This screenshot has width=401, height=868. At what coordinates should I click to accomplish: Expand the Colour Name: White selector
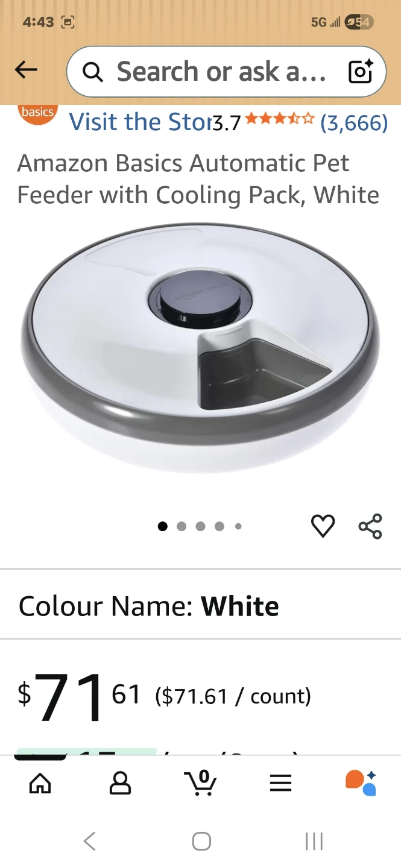[x=200, y=605]
